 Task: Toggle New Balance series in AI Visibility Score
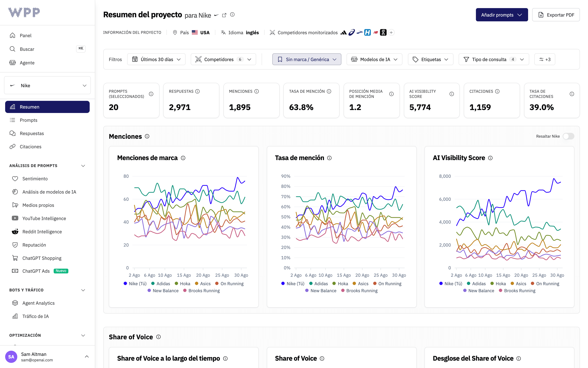(x=479, y=291)
